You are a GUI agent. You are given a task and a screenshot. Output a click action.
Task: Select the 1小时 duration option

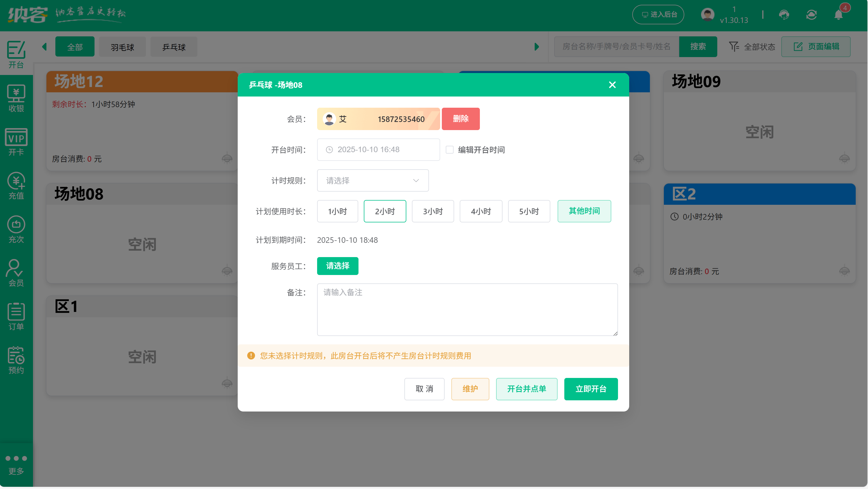(337, 211)
